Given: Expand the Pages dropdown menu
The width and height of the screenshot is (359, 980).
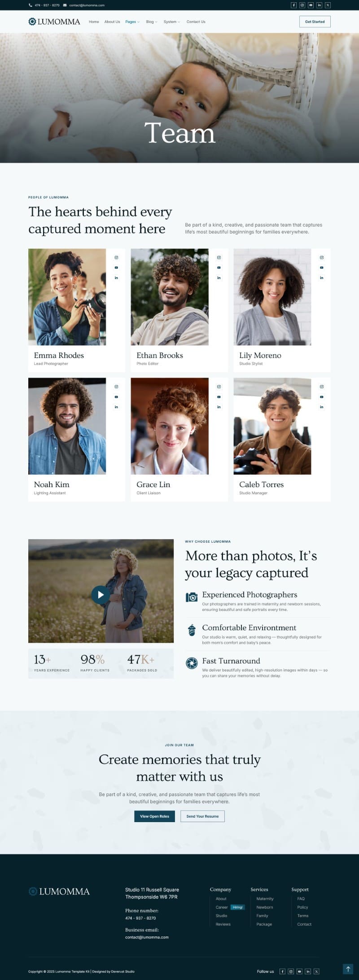Looking at the screenshot, I should 132,22.
